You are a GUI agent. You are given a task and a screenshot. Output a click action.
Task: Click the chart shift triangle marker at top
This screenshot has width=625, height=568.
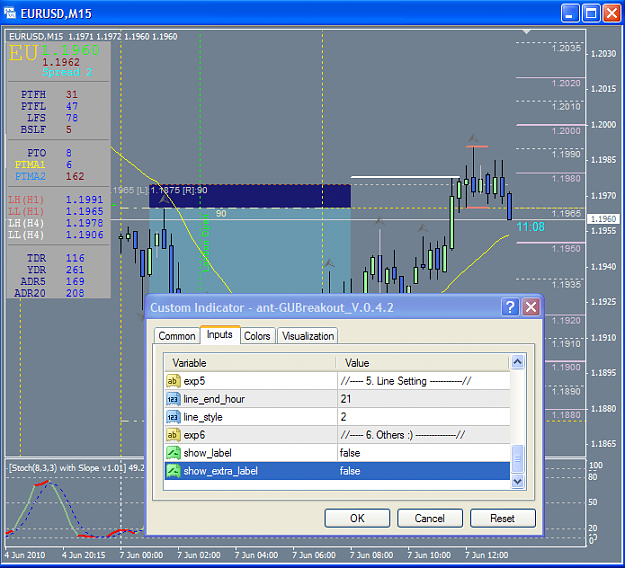527,31
